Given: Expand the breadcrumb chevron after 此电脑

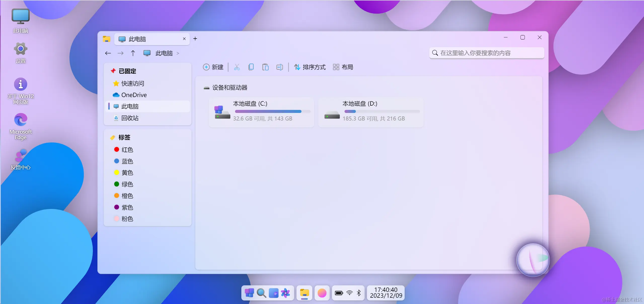Looking at the screenshot, I should coord(178,53).
